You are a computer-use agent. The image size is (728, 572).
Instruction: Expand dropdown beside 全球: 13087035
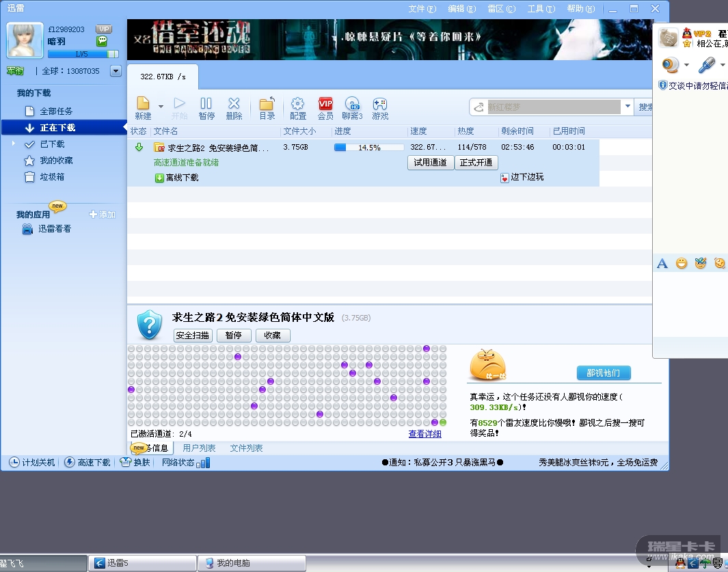click(x=116, y=71)
